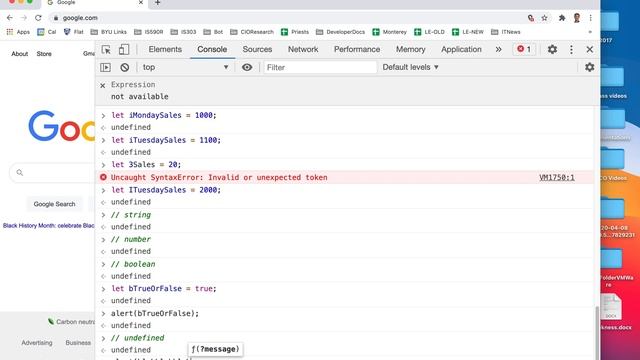The image size is (640, 360).
Task: Reload the page with refresh icon
Action: click(38, 18)
